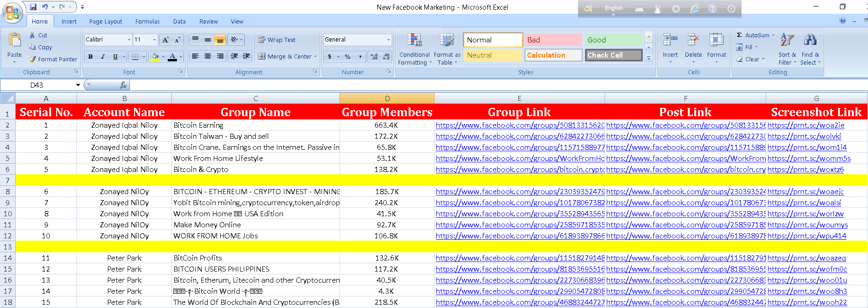Switch to the View tab

(x=237, y=21)
